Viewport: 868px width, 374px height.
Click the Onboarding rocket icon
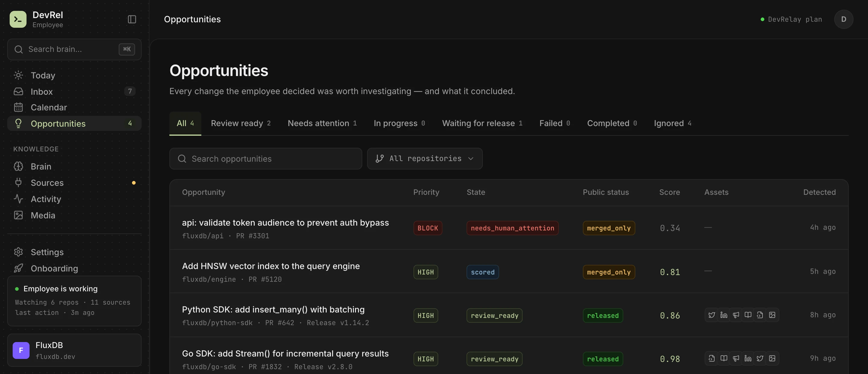pyautogui.click(x=18, y=268)
